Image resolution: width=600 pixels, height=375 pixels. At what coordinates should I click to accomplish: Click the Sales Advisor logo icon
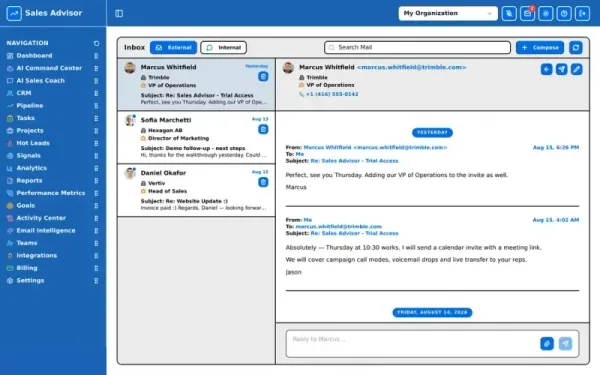(14, 13)
